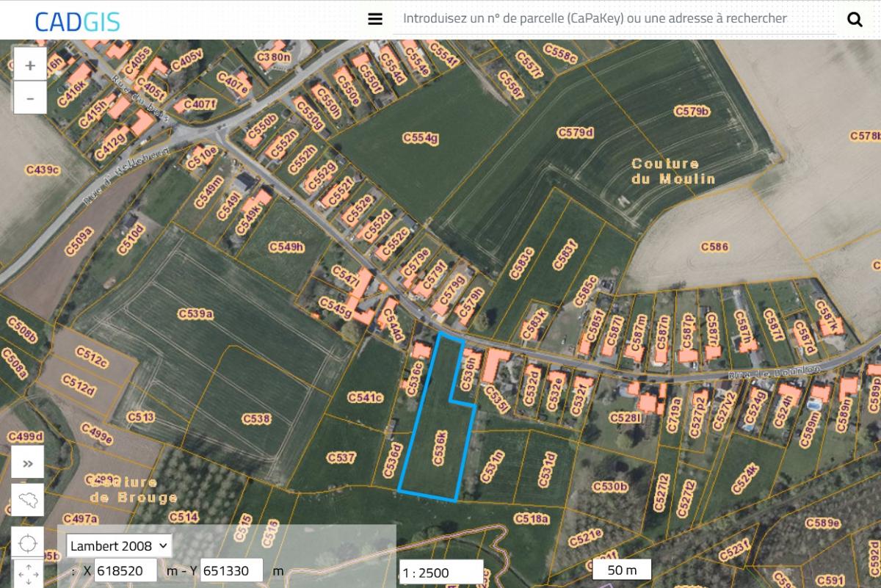
Task: Open the hamburger menu
Action: pyautogui.click(x=375, y=19)
